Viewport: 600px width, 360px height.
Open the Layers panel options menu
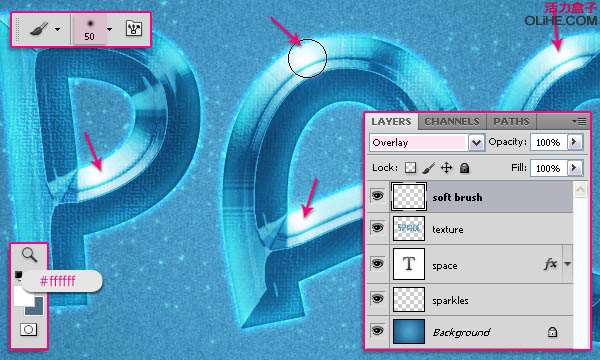coord(579,122)
